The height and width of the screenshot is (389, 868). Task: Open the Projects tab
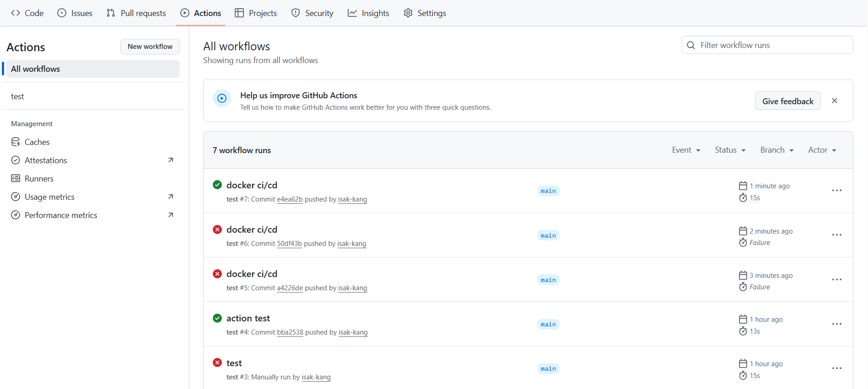pyautogui.click(x=256, y=13)
